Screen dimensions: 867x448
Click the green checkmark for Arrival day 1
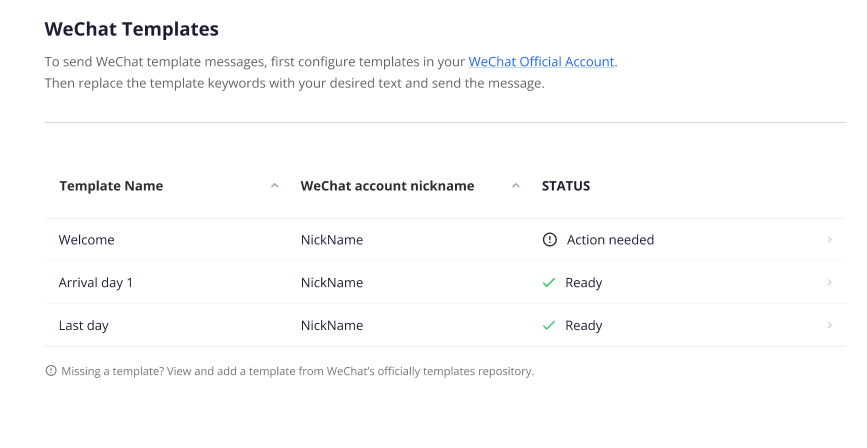(549, 283)
